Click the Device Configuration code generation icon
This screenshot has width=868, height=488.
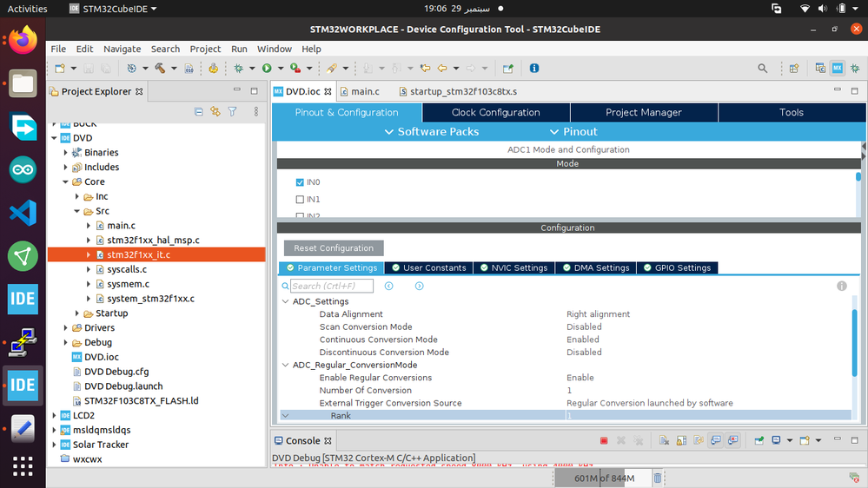213,68
